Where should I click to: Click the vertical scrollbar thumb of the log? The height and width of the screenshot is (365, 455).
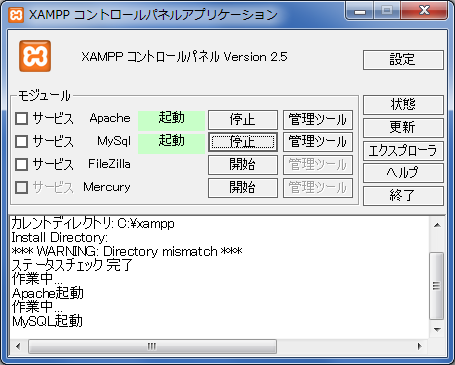pos(437,286)
